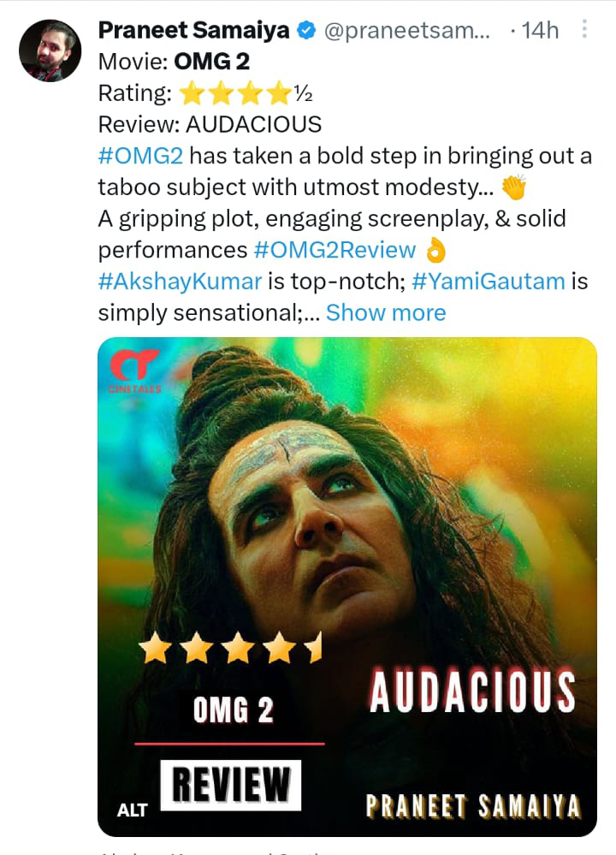The image size is (616, 855).
Task: Expand the tweet via Show more
Action: (386, 312)
